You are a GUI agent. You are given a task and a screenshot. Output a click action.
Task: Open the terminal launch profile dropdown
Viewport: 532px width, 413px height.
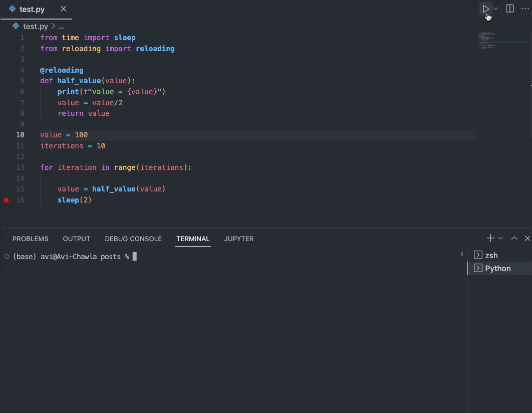(x=500, y=239)
